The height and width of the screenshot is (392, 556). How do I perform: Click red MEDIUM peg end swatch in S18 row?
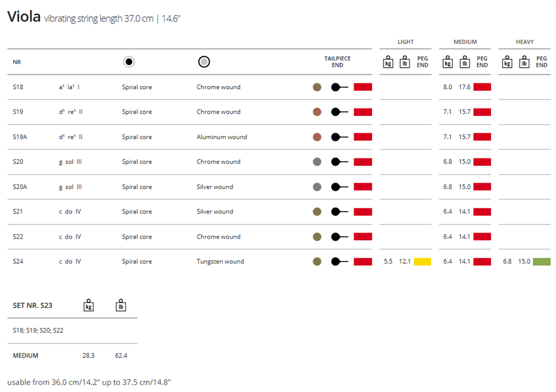pyautogui.click(x=482, y=87)
